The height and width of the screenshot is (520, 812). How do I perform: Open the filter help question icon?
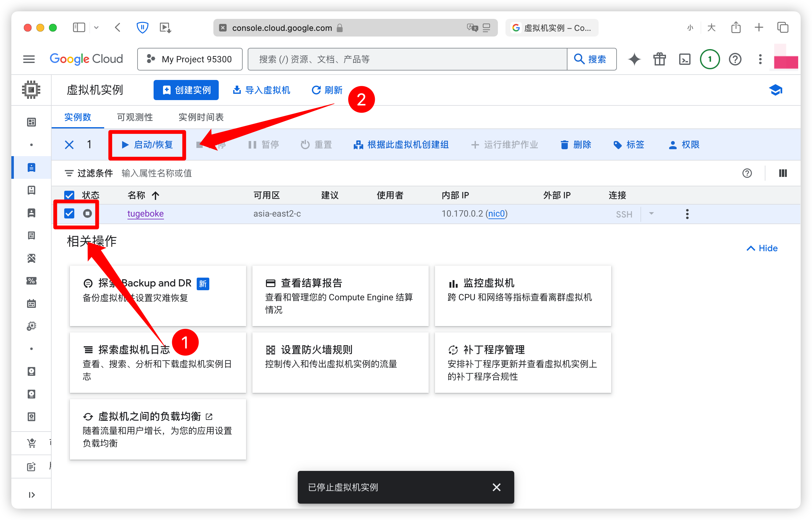(747, 173)
